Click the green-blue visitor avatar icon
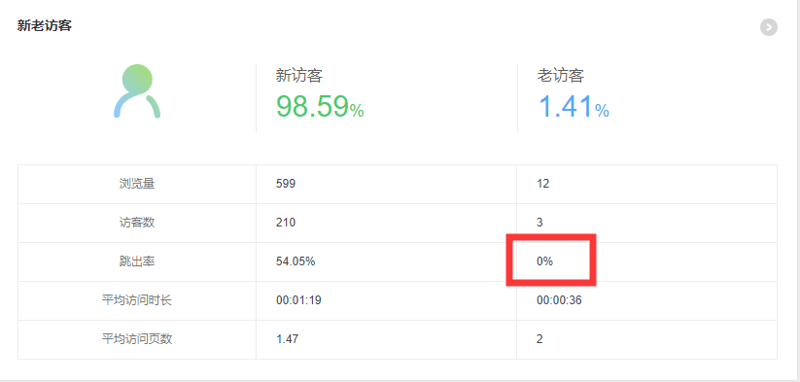This screenshot has height=382, width=800. (x=137, y=91)
